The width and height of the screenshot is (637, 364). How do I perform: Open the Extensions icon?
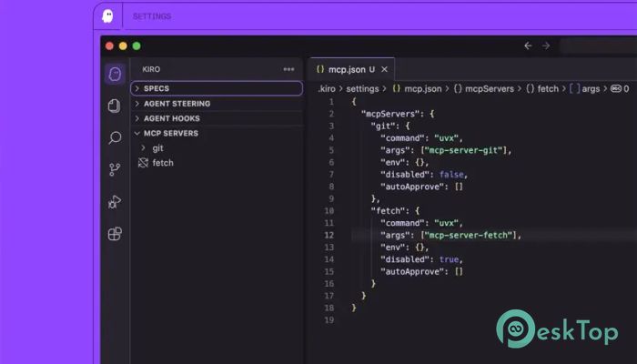(x=115, y=234)
